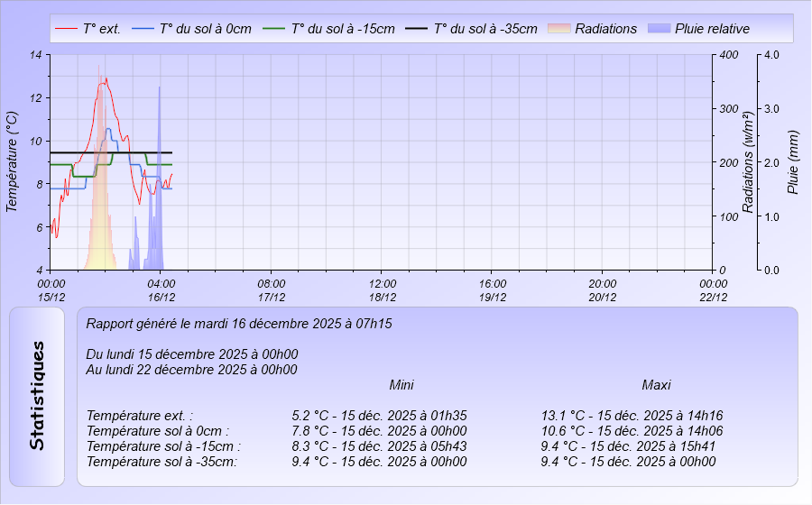The width and height of the screenshot is (812, 505).
Task: Click maxi value '13.1 °C - 15 déc. 2025 à 14h16'
Action: click(x=632, y=416)
